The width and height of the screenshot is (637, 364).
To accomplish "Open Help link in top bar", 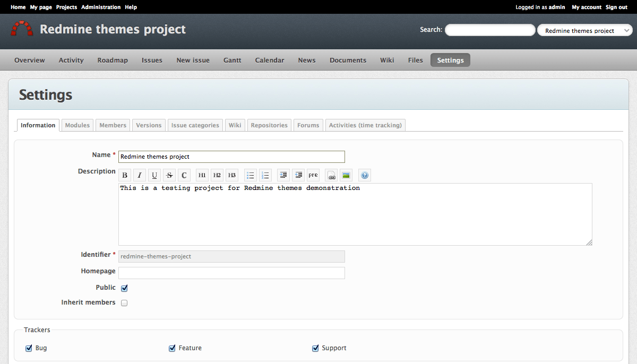I will 131,7.
